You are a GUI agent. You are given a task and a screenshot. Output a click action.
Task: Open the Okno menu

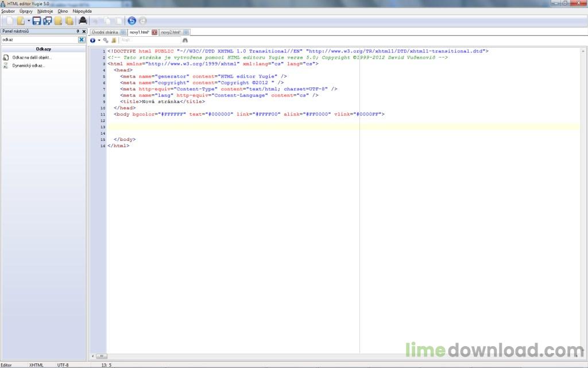[x=63, y=11]
